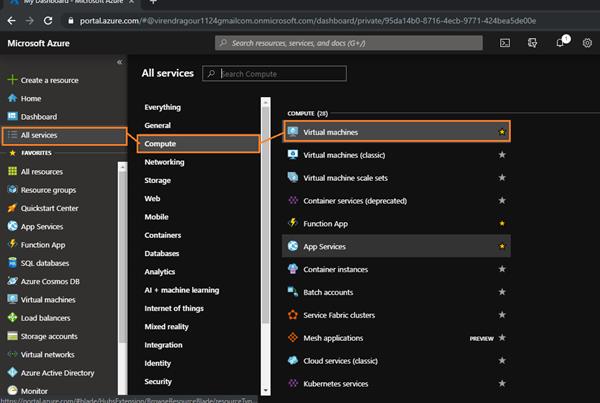
Task: Open the portal settings gear icon
Action: click(x=587, y=44)
